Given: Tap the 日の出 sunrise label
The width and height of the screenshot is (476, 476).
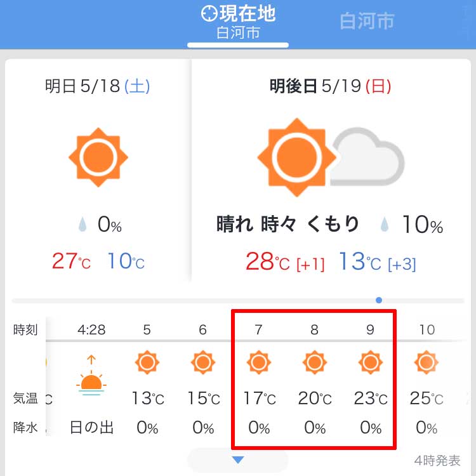Looking at the screenshot, I should (x=91, y=427).
